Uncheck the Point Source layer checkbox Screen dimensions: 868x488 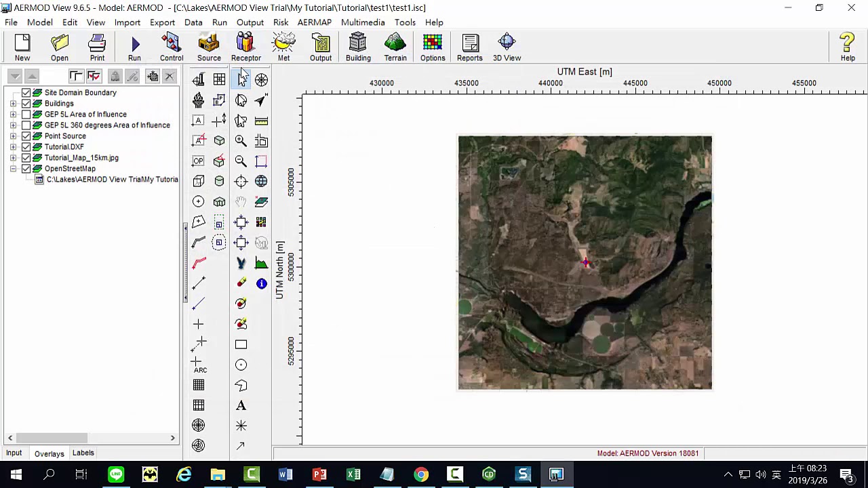[26, 136]
